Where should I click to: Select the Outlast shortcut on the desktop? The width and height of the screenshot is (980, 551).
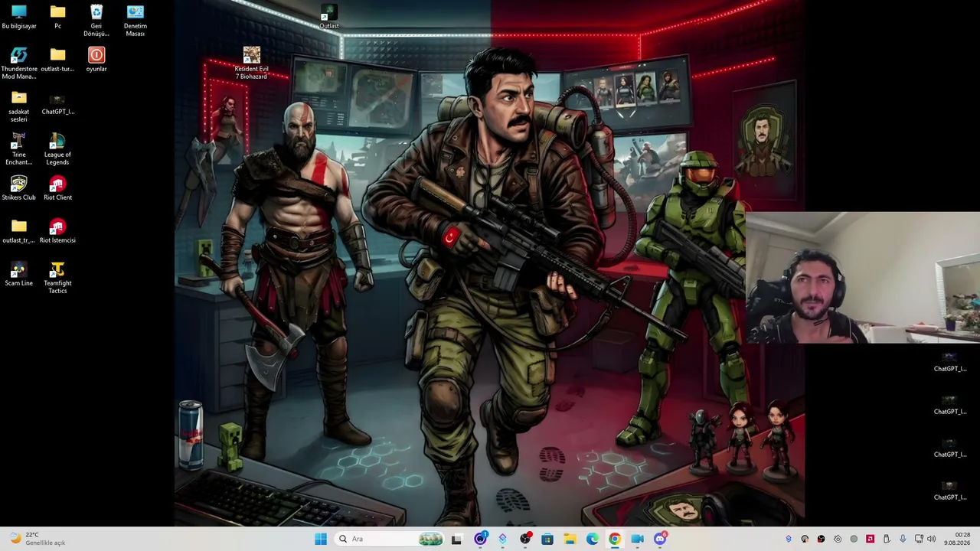coord(329,18)
